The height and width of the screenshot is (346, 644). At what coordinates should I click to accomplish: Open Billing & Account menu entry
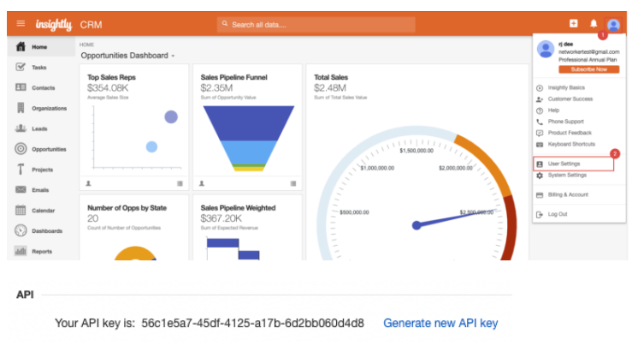[566, 194]
